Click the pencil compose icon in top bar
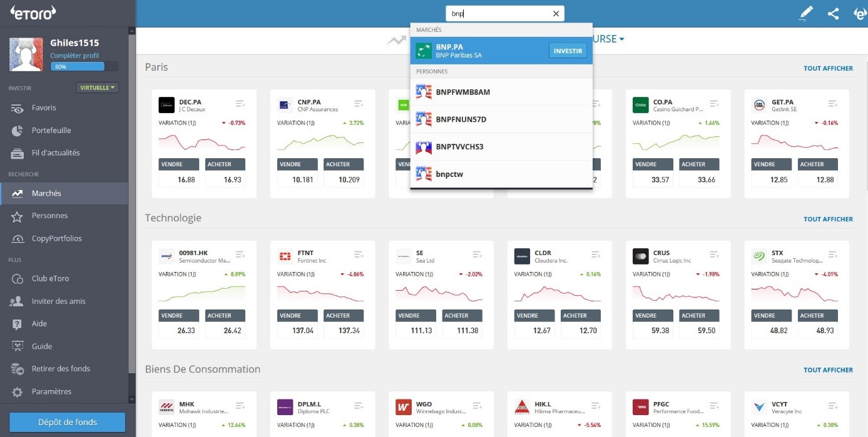This screenshot has height=437, width=868. [x=805, y=13]
